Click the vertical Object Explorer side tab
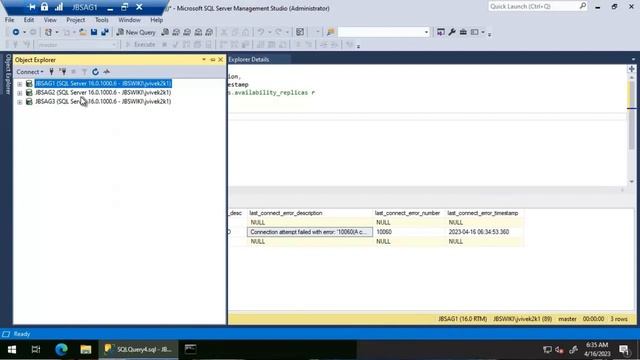This screenshot has width=640, height=360. (x=7, y=75)
